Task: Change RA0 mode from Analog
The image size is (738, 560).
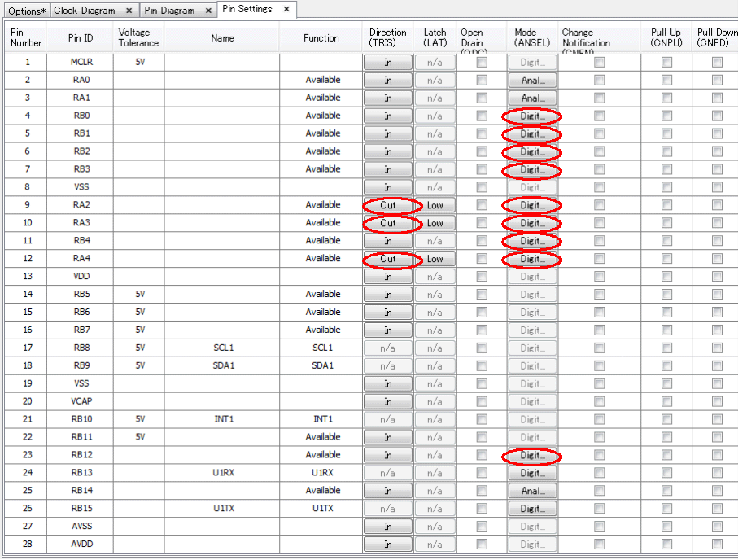Action: tap(532, 80)
